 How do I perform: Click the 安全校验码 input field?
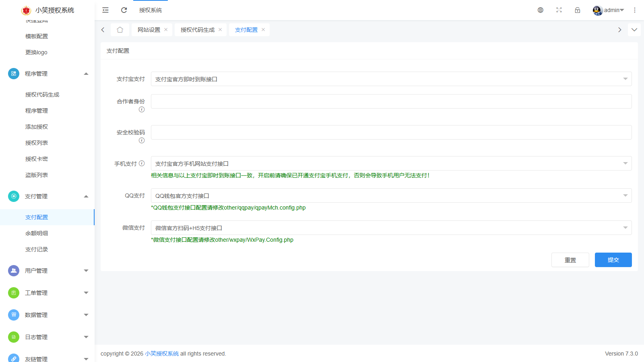[391, 132]
